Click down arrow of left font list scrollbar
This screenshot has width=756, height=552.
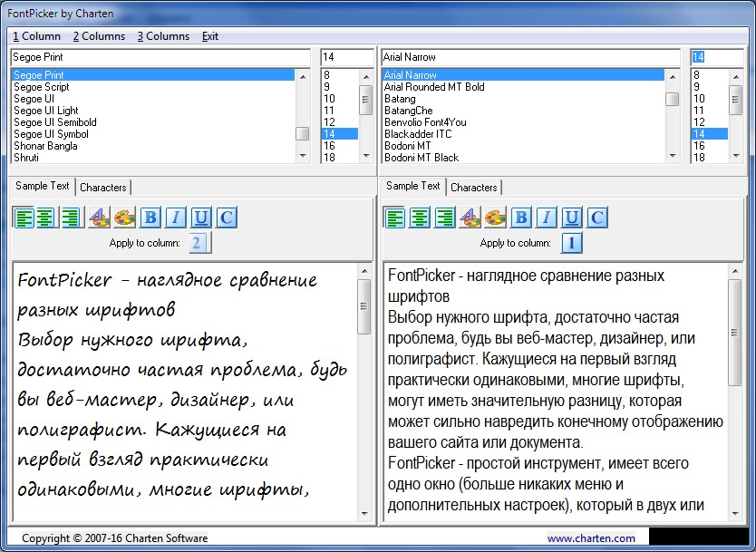coord(303,156)
